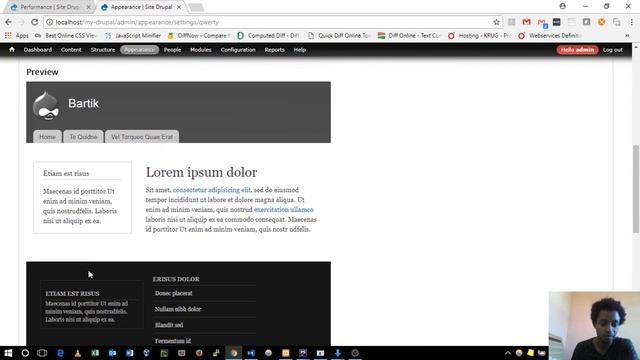640x360 pixels.
Task: Click the Blandit sed footer link
Action: 169,325
